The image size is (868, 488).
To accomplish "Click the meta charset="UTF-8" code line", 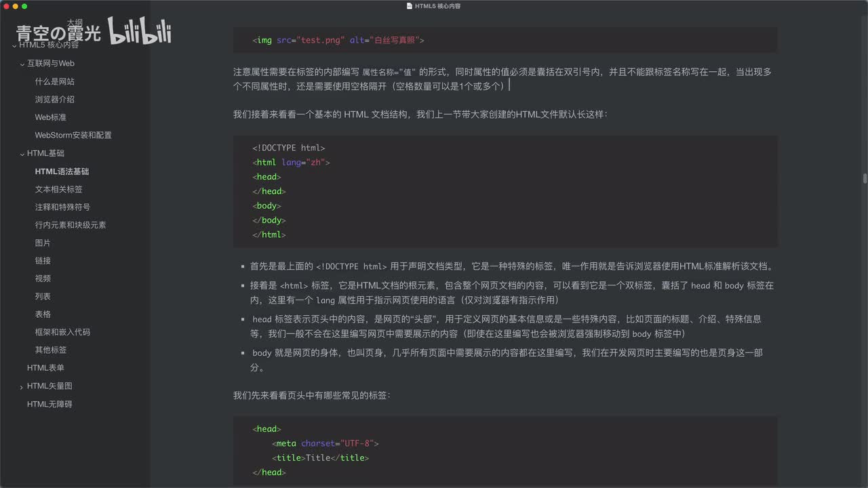I will pos(325,443).
